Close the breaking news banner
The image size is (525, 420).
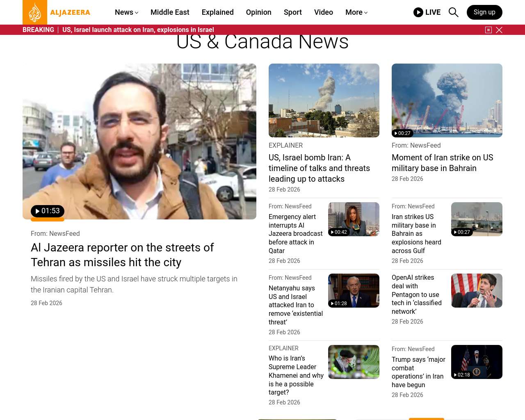[499, 30]
